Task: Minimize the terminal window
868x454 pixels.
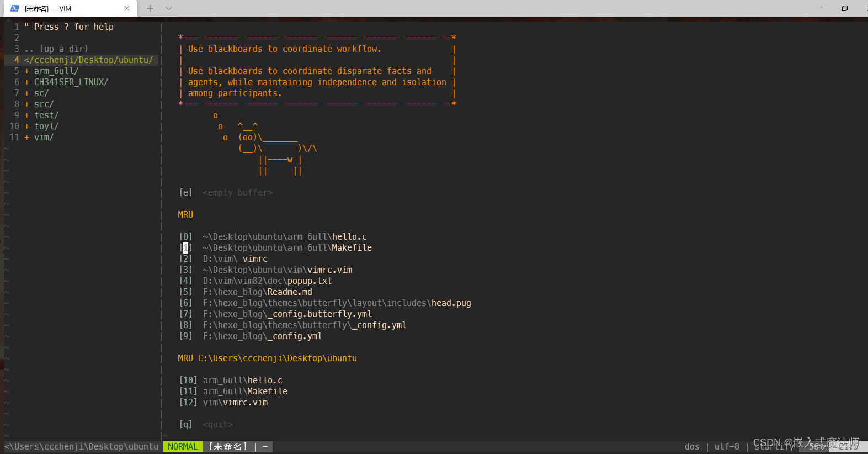Action: [x=819, y=8]
